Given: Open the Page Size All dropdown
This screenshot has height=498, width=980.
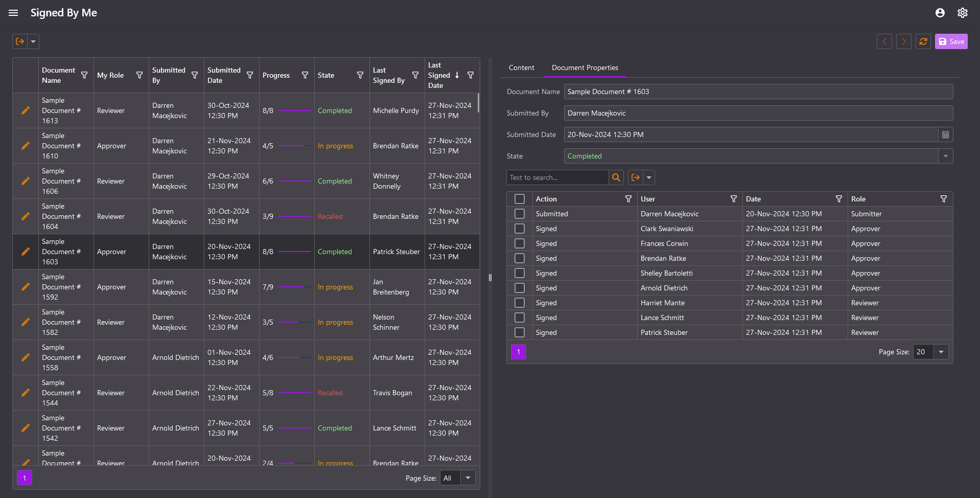Looking at the screenshot, I should pos(468,478).
